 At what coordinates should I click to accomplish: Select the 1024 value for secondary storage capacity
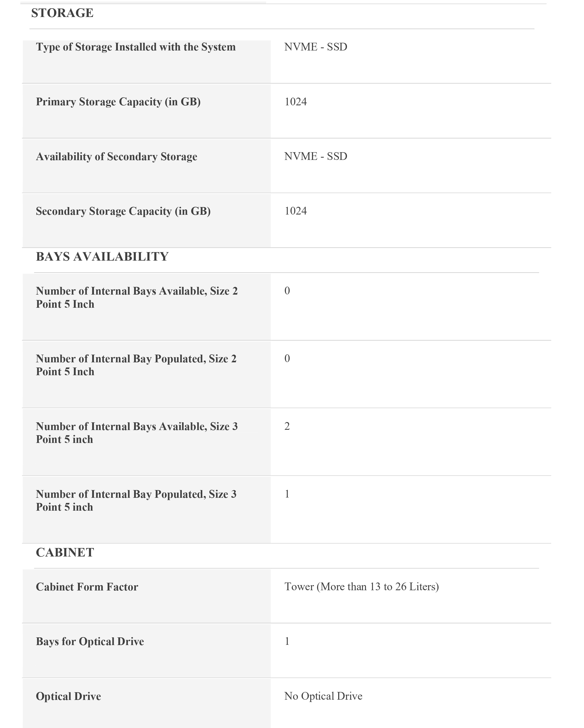[x=296, y=211]
